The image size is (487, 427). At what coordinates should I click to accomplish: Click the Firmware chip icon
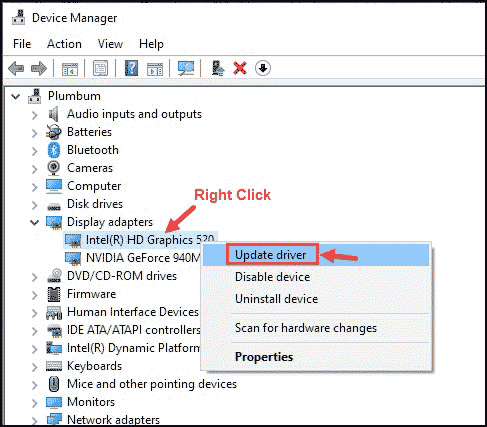point(54,294)
